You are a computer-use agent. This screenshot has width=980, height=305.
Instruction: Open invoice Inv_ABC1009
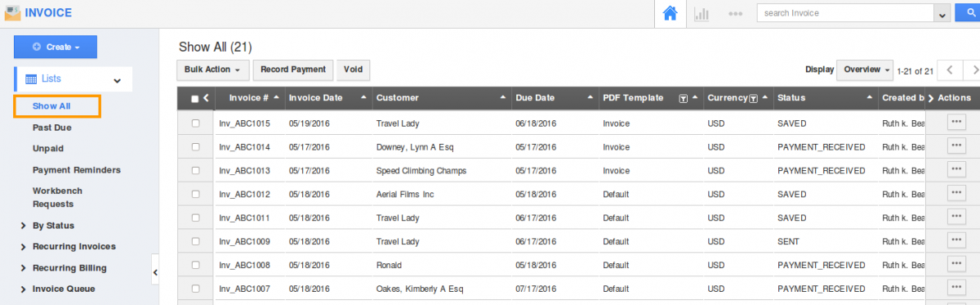pyautogui.click(x=244, y=242)
